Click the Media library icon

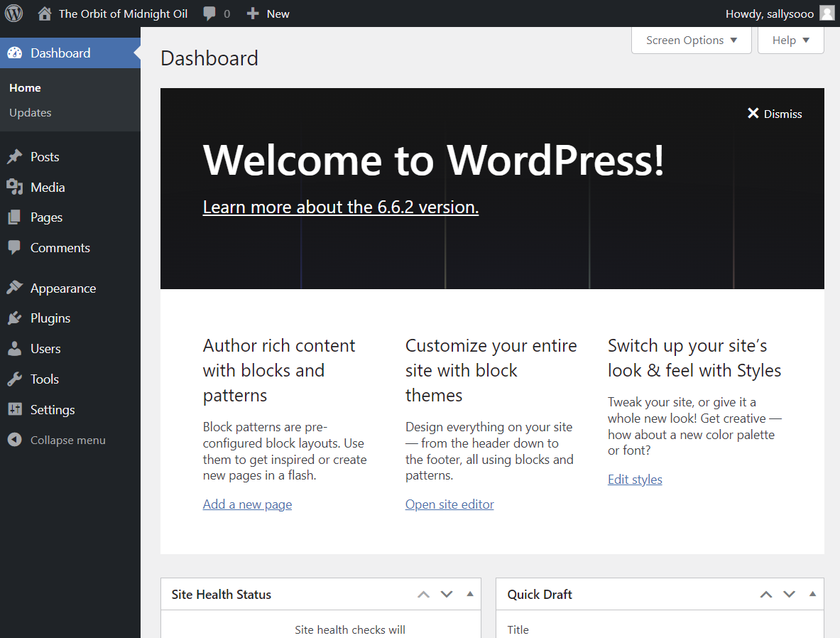click(x=15, y=187)
